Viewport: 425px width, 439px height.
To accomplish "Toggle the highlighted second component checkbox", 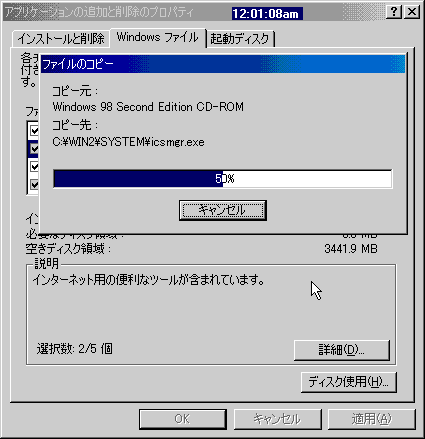I will (34, 148).
